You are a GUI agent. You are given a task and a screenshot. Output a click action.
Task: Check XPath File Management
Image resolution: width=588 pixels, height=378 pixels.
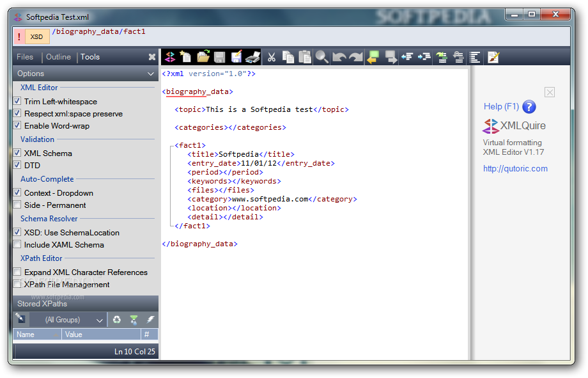[17, 284]
